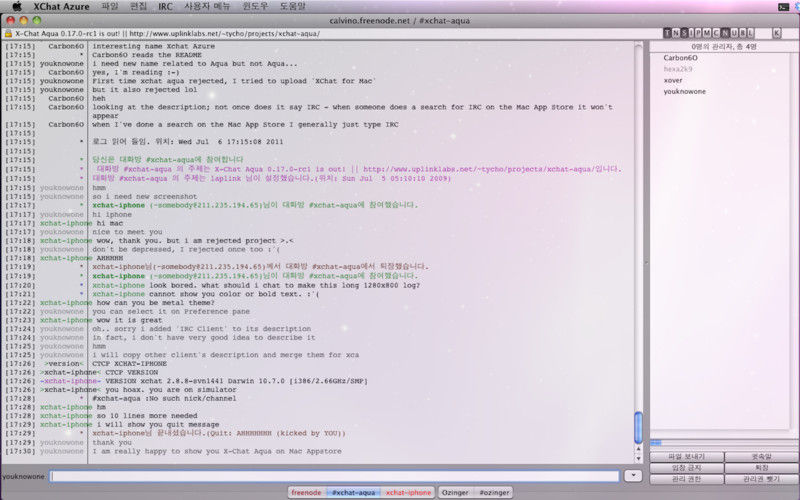This screenshot has height=500, width=800.
Task: Click the 파일 보내기 button
Action: [686, 457]
